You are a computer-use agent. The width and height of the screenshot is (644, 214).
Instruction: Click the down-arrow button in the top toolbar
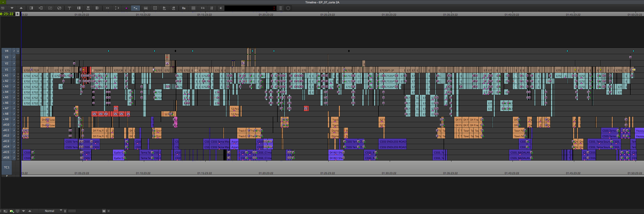[12, 8]
